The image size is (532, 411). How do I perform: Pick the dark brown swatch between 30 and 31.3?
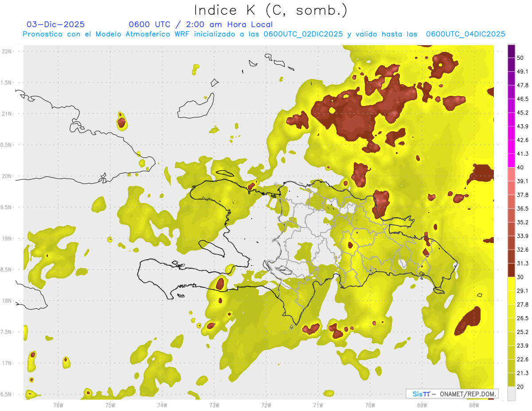[x=511, y=270]
